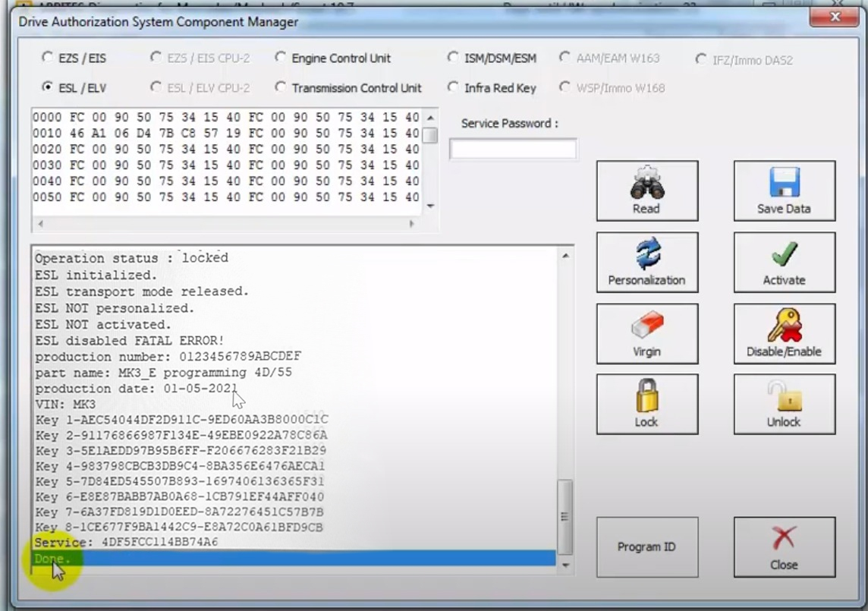The width and height of the screenshot is (868, 611).
Task: Click the Program ID button
Action: tap(646, 546)
